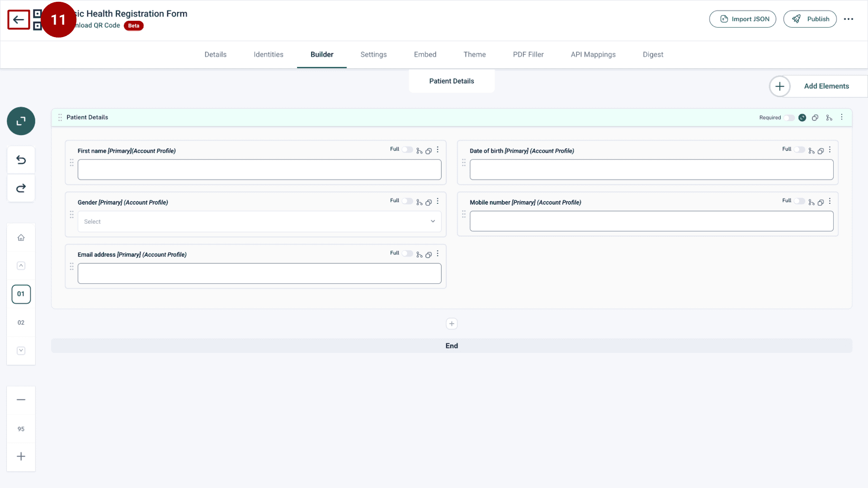This screenshot has width=868, height=488.
Task: Switch to the Settings tab
Action: point(373,54)
